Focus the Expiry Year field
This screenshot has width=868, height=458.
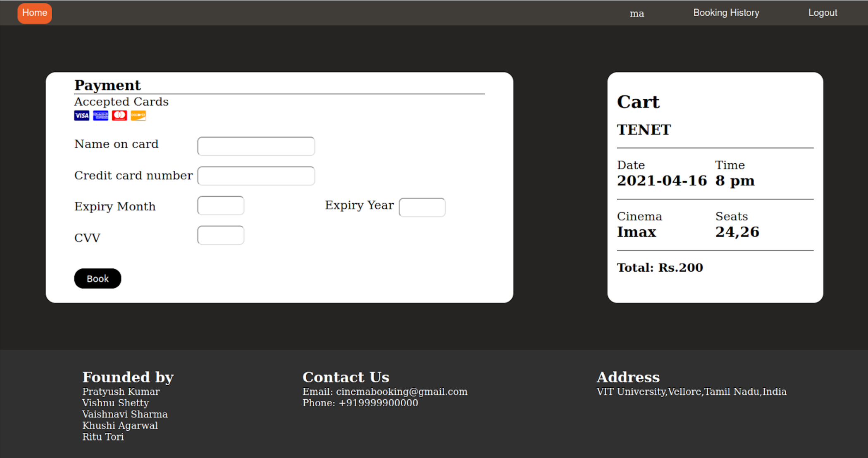tap(422, 207)
